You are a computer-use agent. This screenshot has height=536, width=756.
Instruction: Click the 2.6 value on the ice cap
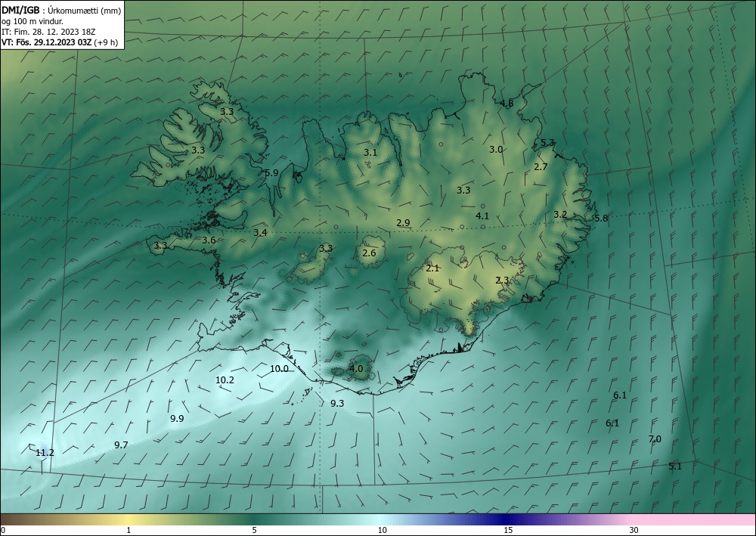tap(369, 253)
